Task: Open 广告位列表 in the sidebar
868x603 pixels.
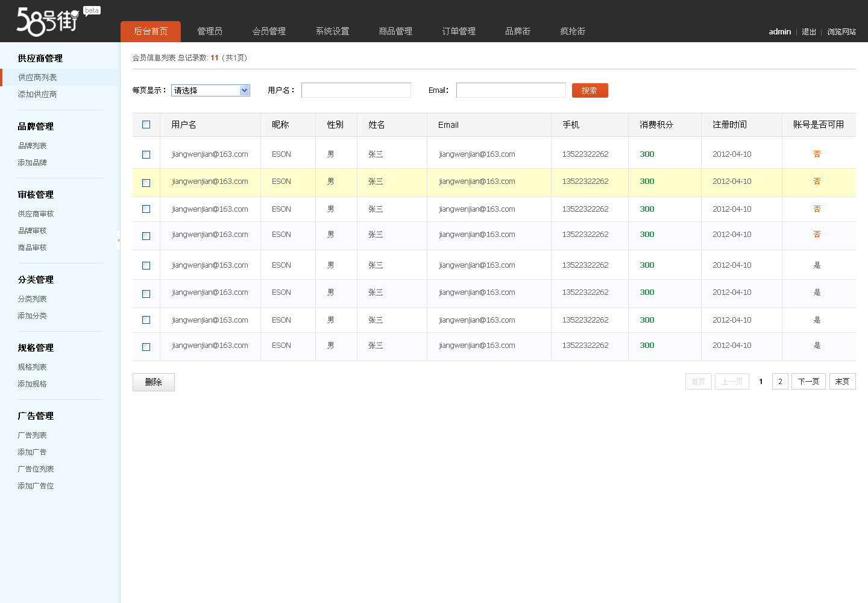Action: point(36,469)
